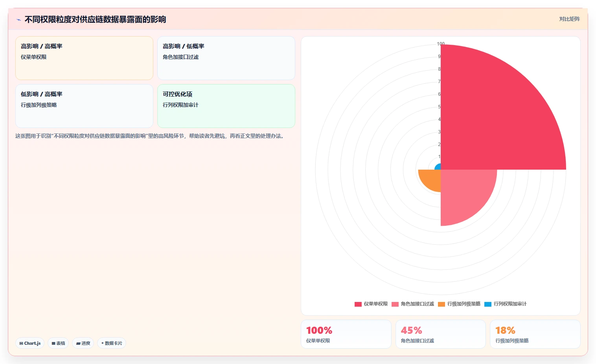Click the description paragraph starting 这张图用于识别
Screen dimensions: 596x364
[150, 136]
